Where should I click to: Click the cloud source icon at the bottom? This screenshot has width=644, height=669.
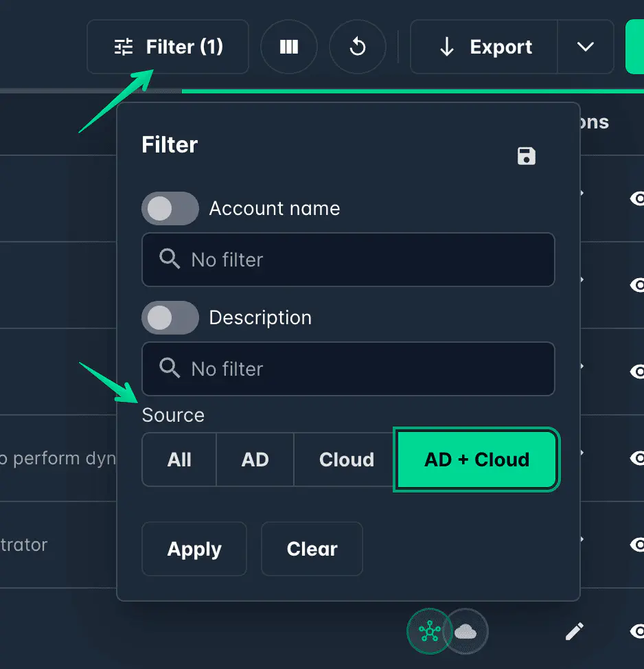point(467,631)
